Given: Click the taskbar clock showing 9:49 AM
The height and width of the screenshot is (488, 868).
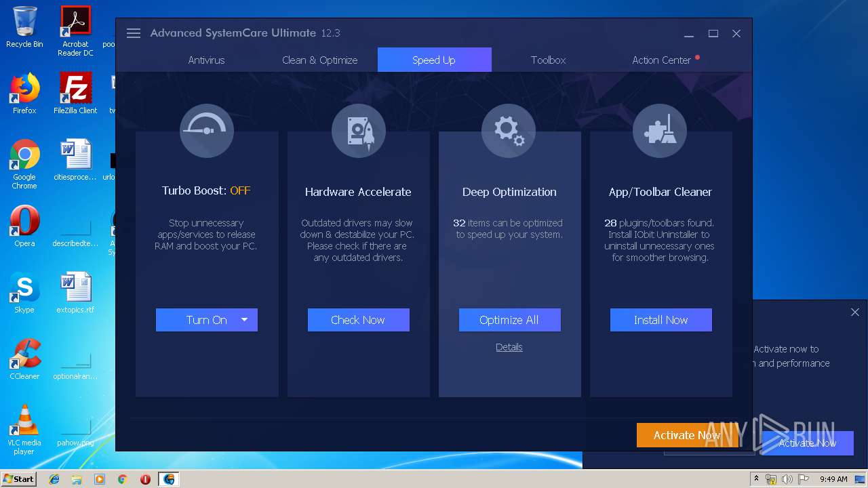Looking at the screenshot, I should pos(833,479).
